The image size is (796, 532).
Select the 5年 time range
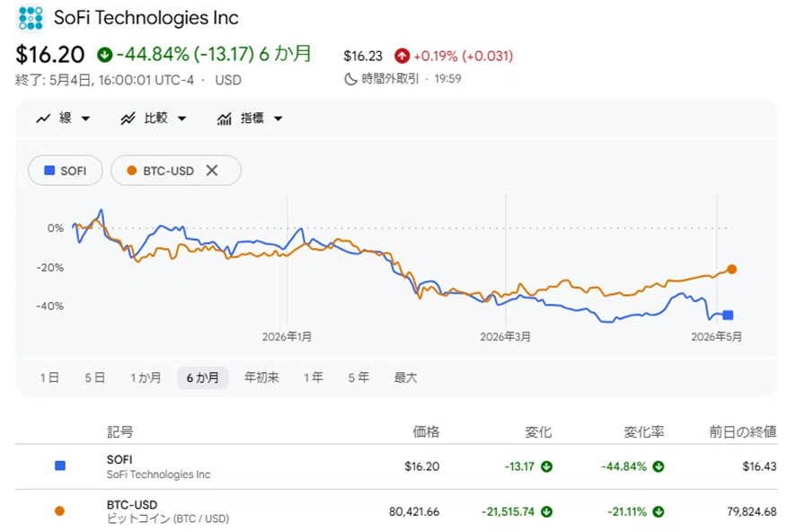pos(358,377)
